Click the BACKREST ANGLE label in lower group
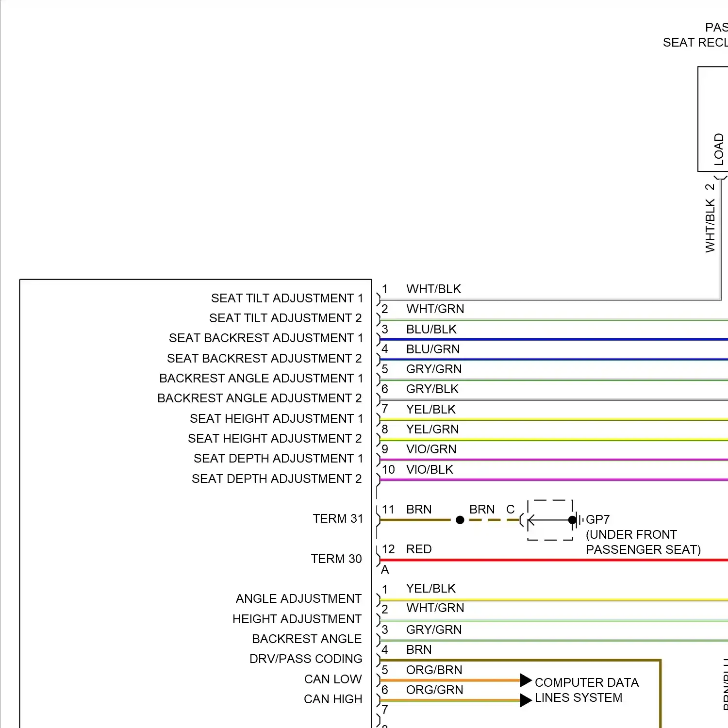 click(x=307, y=639)
